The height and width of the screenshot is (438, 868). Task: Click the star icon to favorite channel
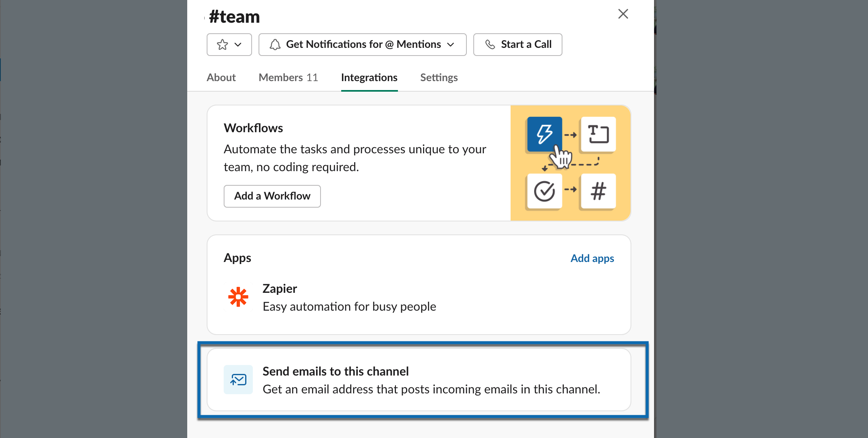pyautogui.click(x=222, y=45)
